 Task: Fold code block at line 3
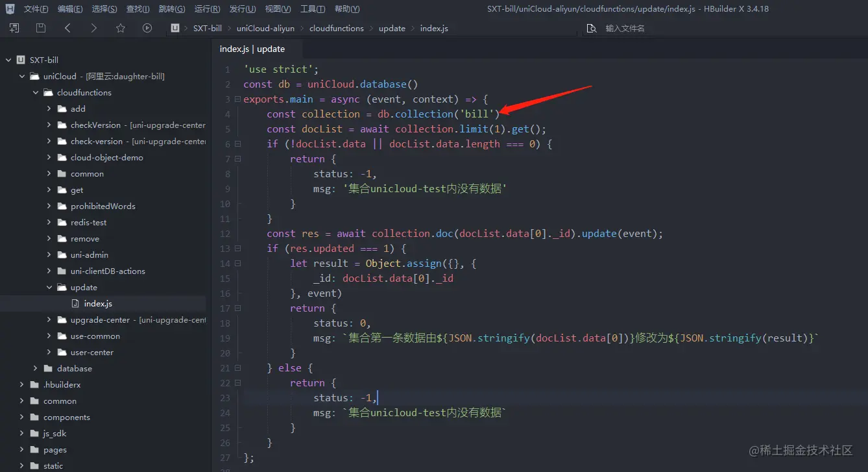pyautogui.click(x=238, y=99)
